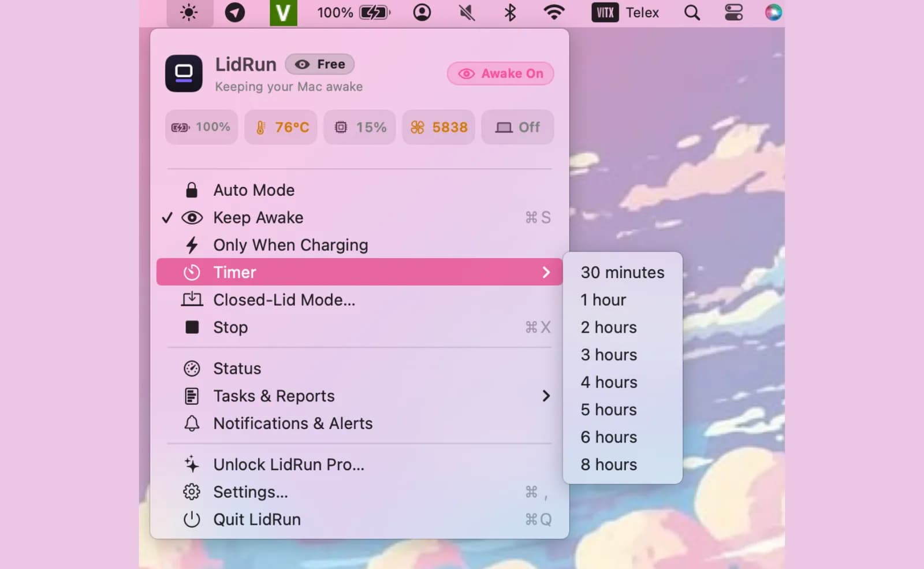Click the Notifications bell icon

pos(192,423)
